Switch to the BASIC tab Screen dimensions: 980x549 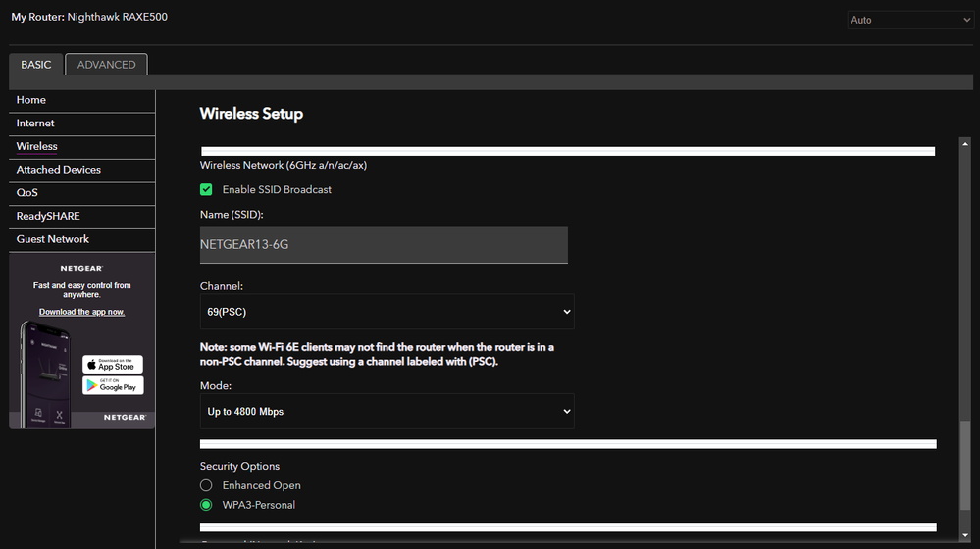pyautogui.click(x=36, y=65)
